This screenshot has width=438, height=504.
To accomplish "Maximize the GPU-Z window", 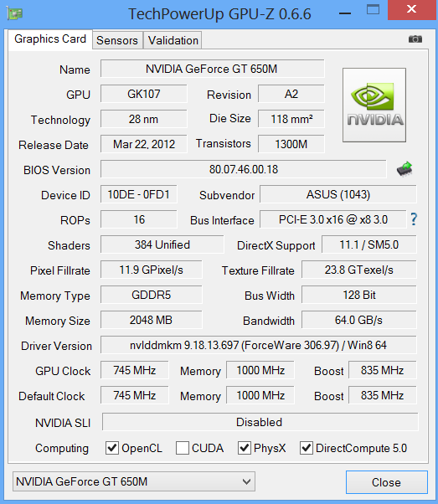I will [x=373, y=10].
